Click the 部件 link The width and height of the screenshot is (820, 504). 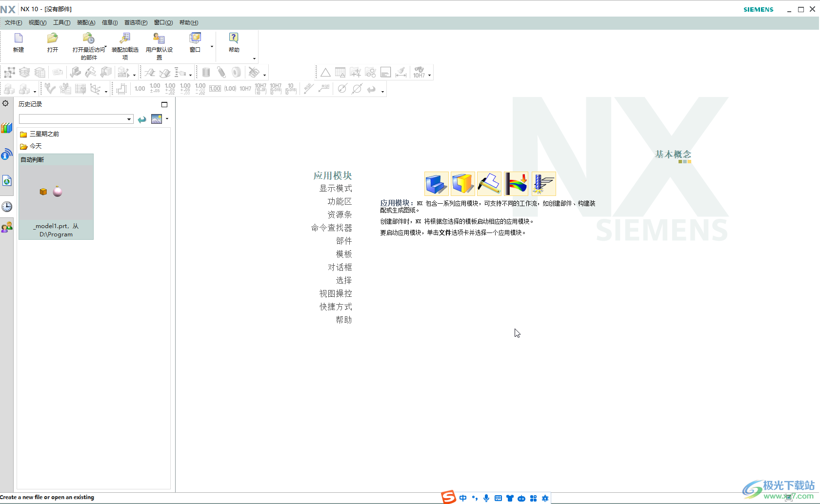coord(344,241)
